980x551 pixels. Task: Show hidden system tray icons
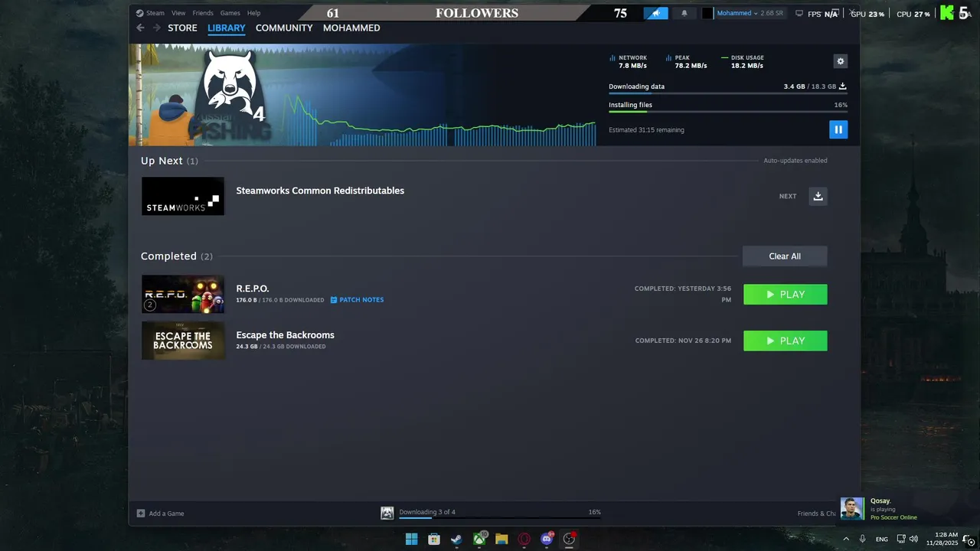click(x=846, y=539)
